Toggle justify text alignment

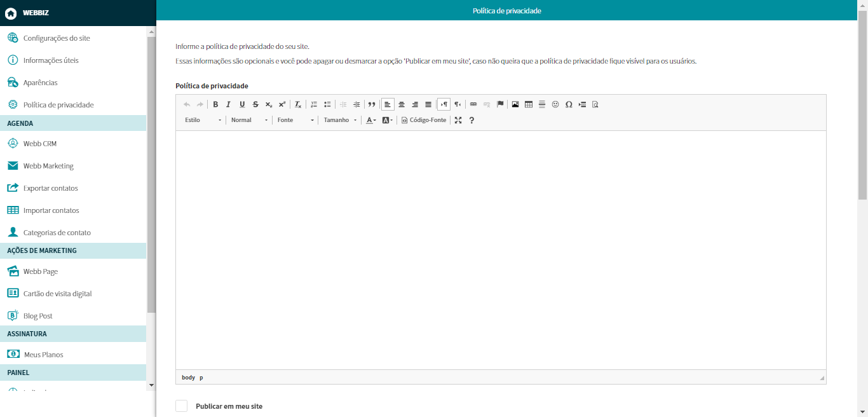[x=428, y=104]
